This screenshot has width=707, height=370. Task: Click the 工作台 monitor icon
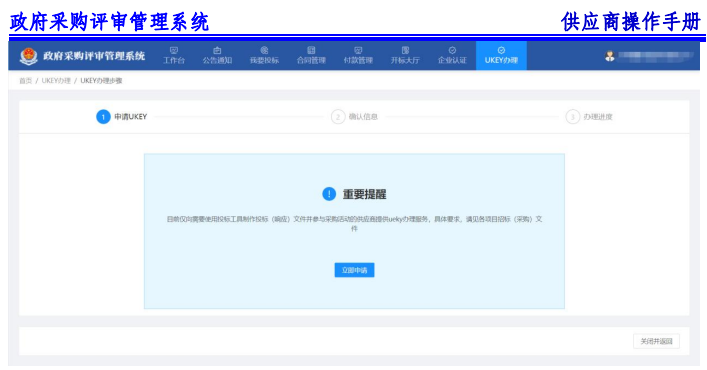coord(174,50)
